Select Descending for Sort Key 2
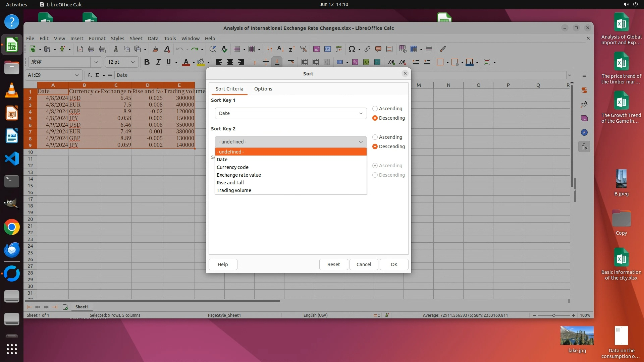The image size is (644, 362). click(375, 146)
